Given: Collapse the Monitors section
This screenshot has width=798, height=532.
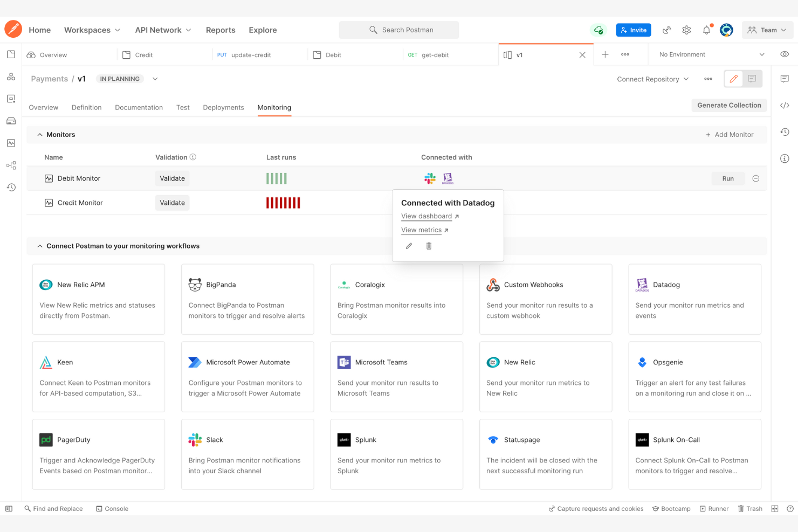Looking at the screenshot, I should (39, 134).
